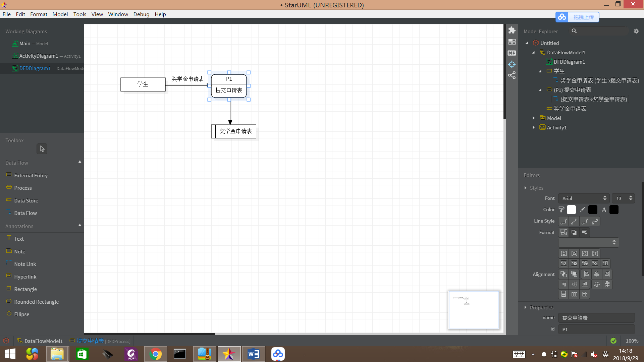The width and height of the screenshot is (644, 362).
Task: Apply curve line style
Action: [x=595, y=221]
